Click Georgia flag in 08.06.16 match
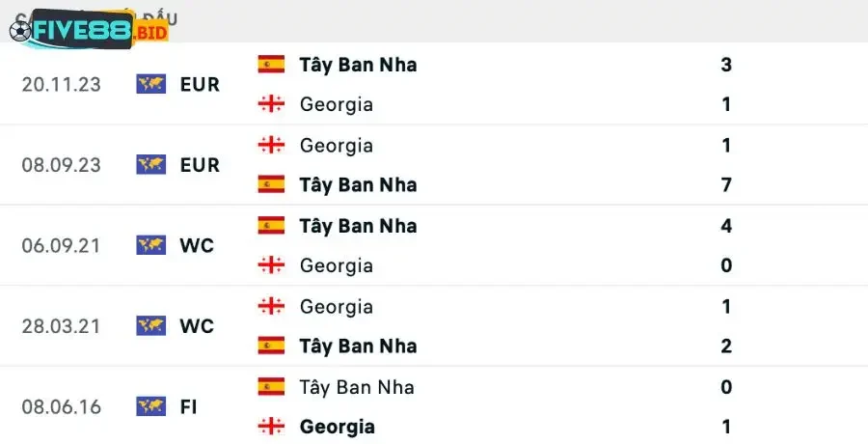The width and height of the screenshot is (868, 444). 271,426
